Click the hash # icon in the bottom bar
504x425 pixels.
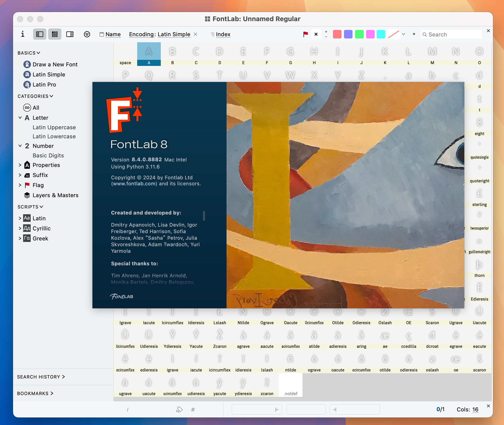click(x=193, y=410)
